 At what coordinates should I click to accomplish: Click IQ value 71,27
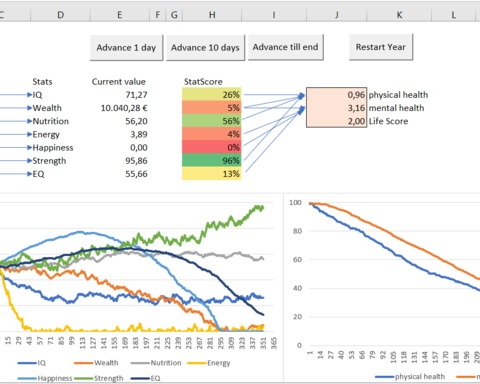pos(136,95)
